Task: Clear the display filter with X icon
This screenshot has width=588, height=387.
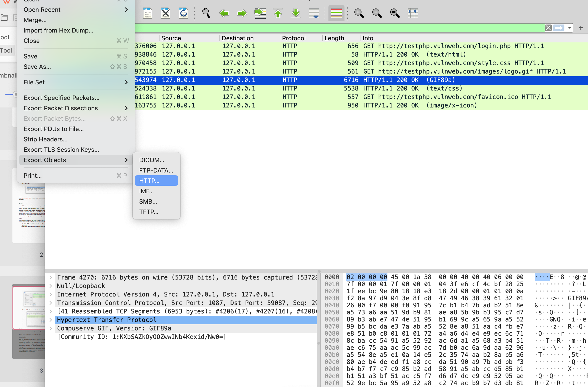Action: 548,28
